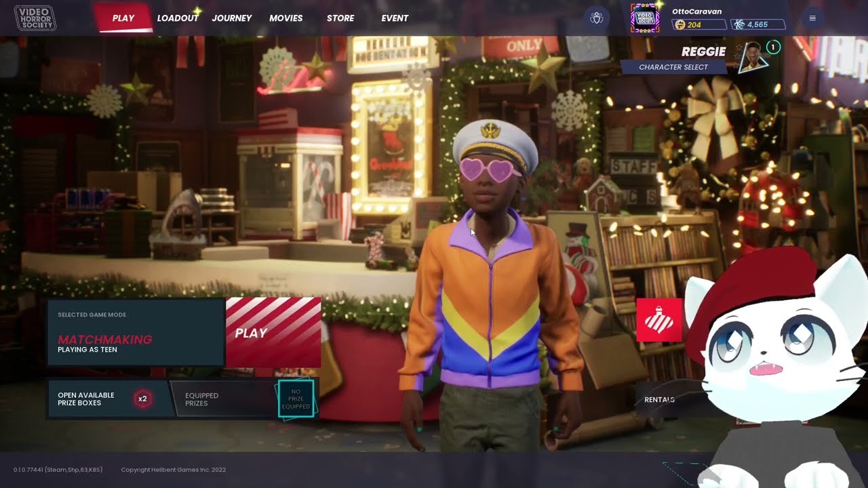Click the CHARACTER SELECT button
The width and height of the screenshot is (868, 488).
[673, 67]
